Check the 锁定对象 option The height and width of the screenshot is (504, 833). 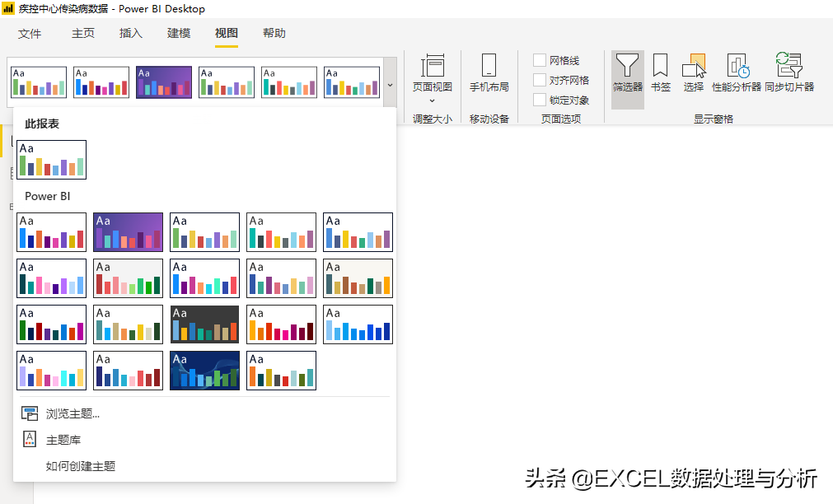pyautogui.click(x=540, y=100)
